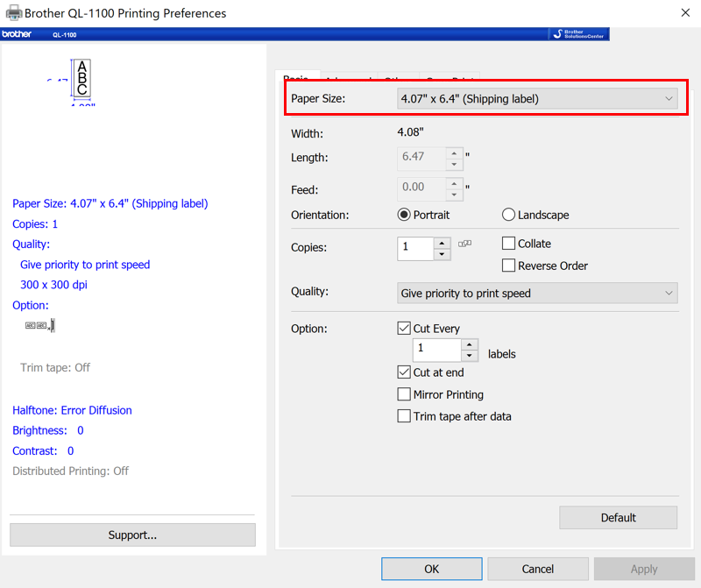Click the Apply button
The width and height of the screenshot is (701, 588).
tap(644, 569)
